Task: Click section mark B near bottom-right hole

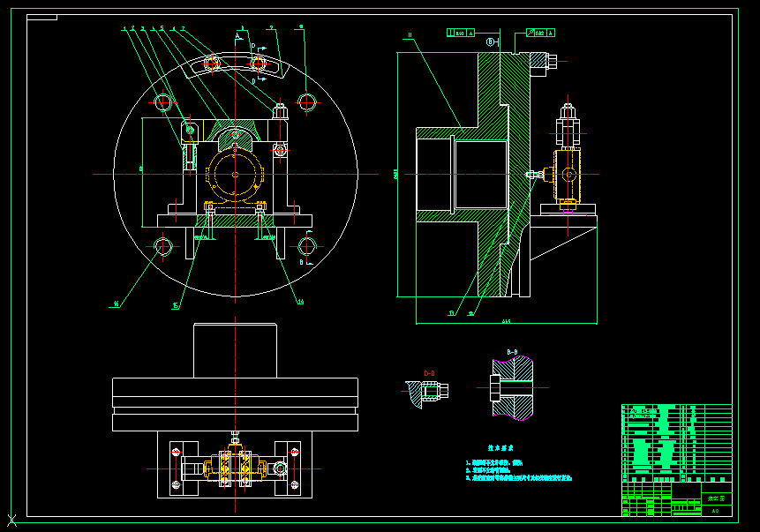Action: click(302, 262)
